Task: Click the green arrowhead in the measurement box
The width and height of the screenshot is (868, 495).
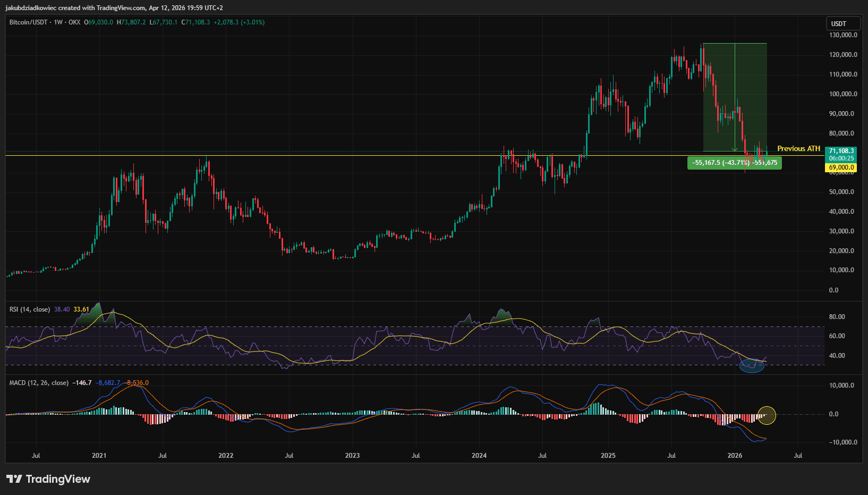Action: click(735, 149)
